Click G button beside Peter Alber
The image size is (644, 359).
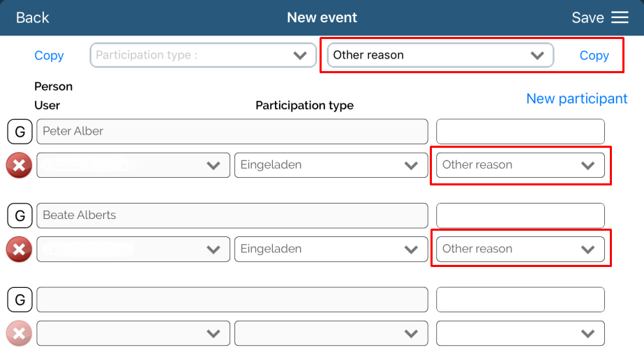click(x=20, y=132)
